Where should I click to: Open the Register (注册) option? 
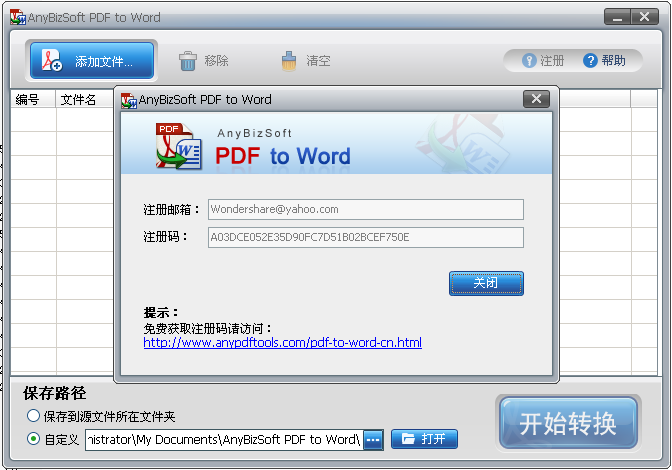[x=543, y=61]
